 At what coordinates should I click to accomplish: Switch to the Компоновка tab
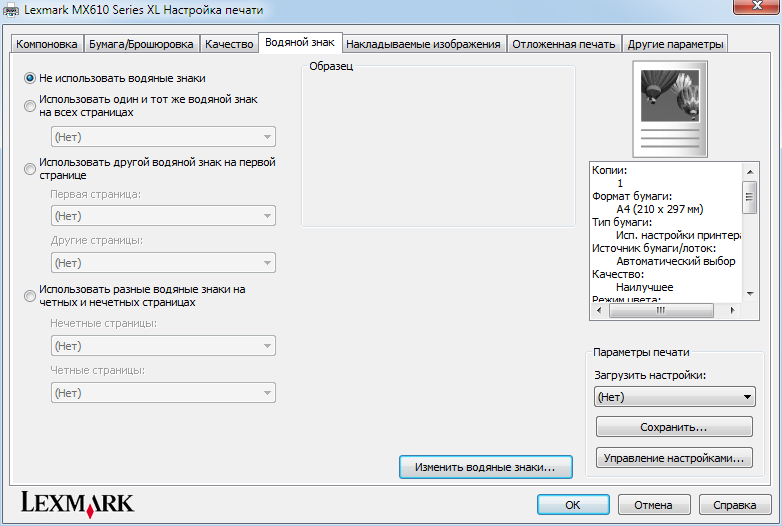(x=46, y=44)
